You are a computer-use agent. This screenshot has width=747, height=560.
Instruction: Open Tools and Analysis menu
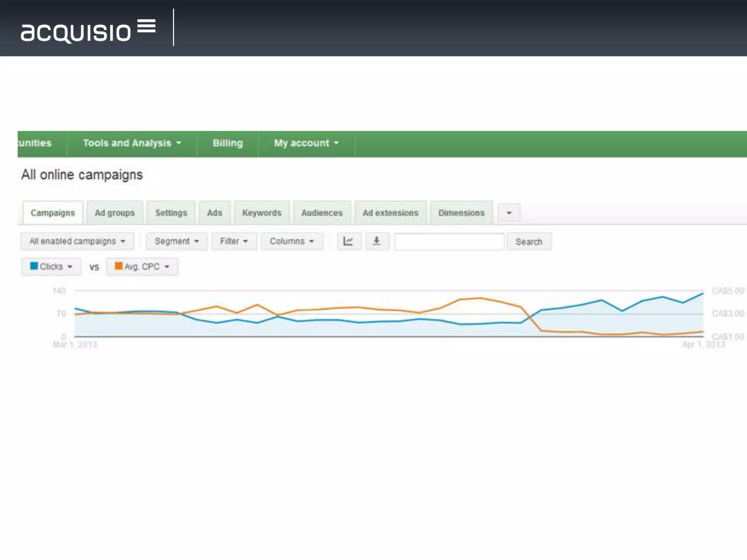[132, 143]
